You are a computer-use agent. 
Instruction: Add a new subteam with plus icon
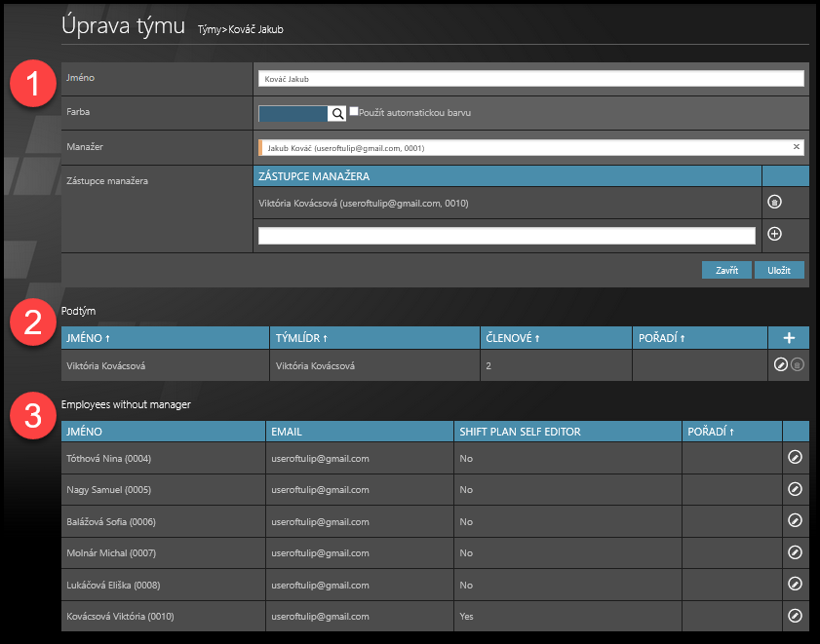click(789, 337)
